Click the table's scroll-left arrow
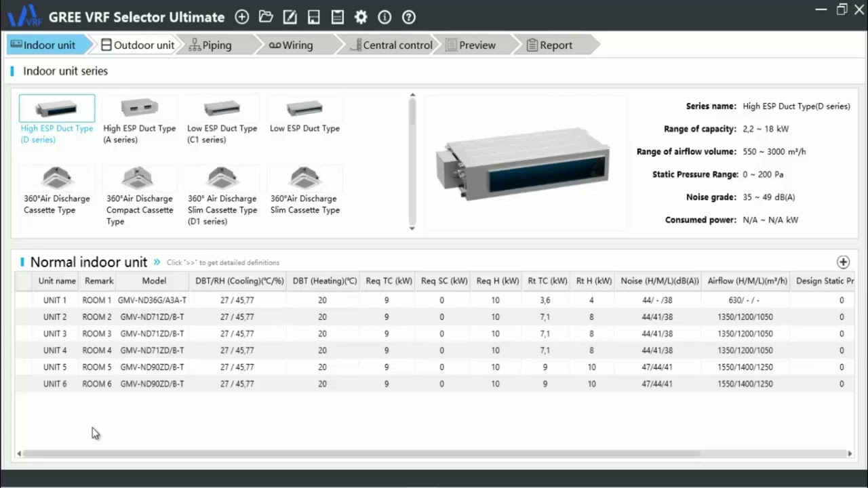868x488 pixels. [x=19, y=453]
